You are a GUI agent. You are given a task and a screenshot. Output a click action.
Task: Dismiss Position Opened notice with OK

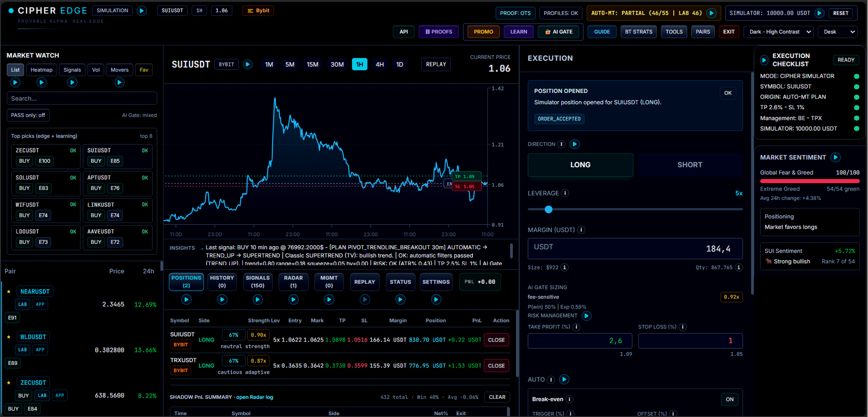(x=728, y=93)
